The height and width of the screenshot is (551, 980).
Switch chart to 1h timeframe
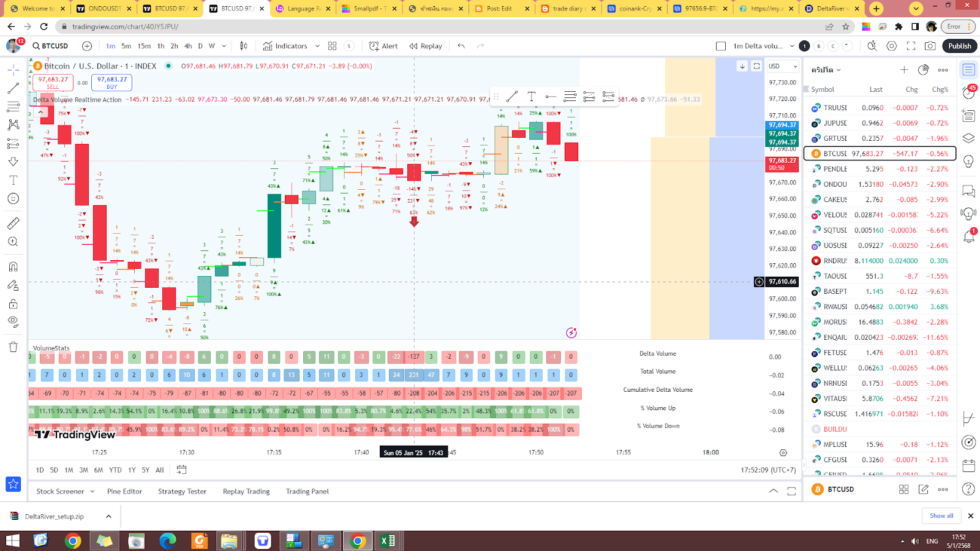pos(160,46)
